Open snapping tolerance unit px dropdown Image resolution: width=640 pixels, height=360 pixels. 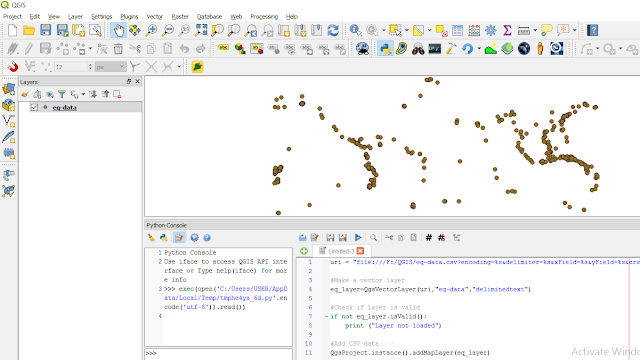(x=110, y=67)
